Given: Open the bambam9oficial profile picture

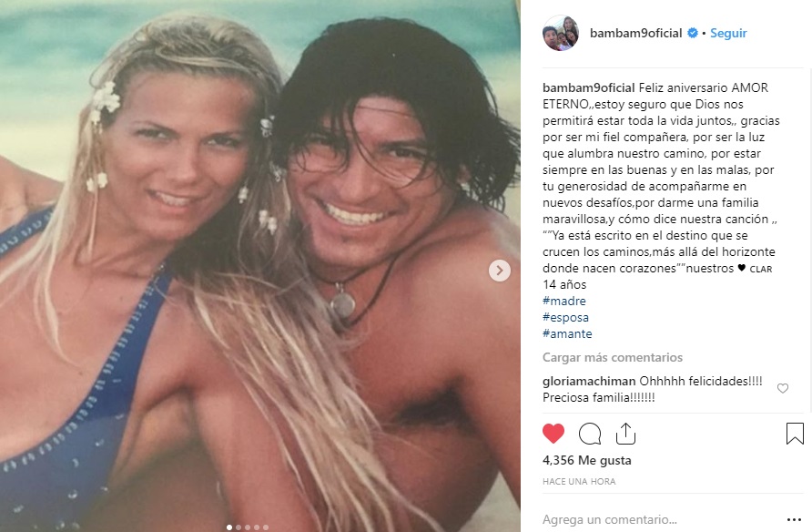Looking at the screenshot, I should click(561, 33).
